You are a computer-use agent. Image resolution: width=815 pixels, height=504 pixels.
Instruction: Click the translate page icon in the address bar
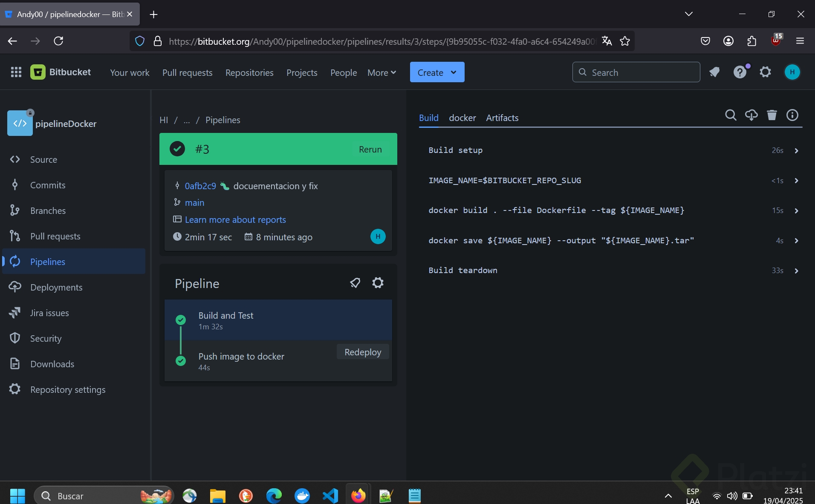point(607,41)
